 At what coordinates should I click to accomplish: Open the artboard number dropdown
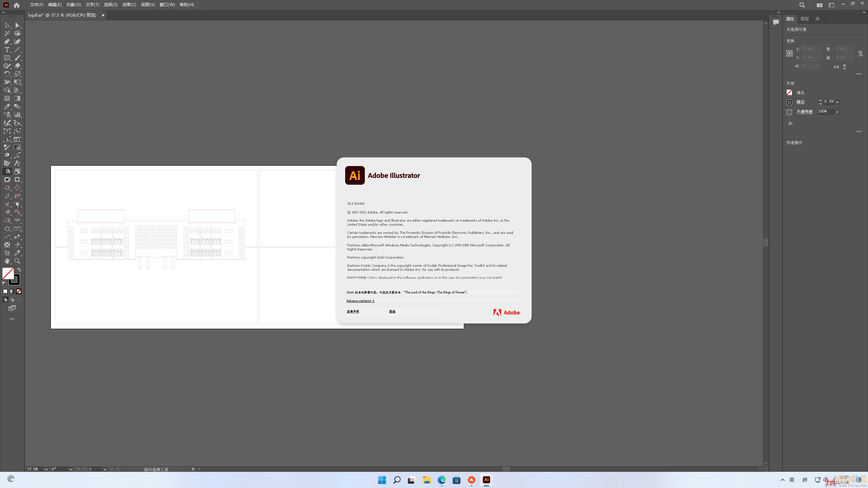tap(105, 469)
